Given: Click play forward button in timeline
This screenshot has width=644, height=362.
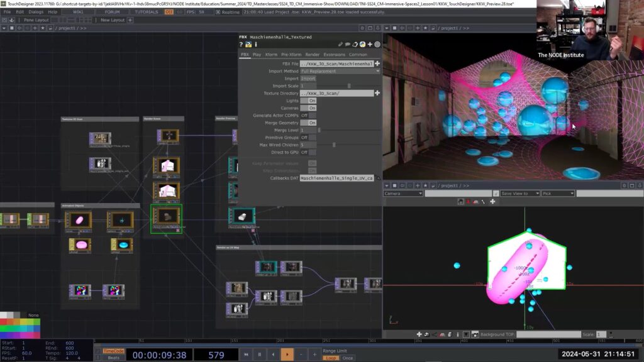Looking at the screenshot, I should coord(287,355).
